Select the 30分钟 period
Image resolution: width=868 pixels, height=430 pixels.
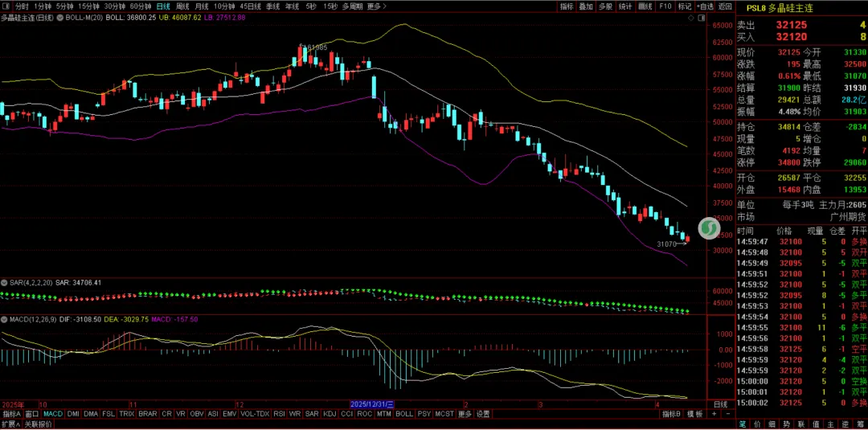coord(115,6)
